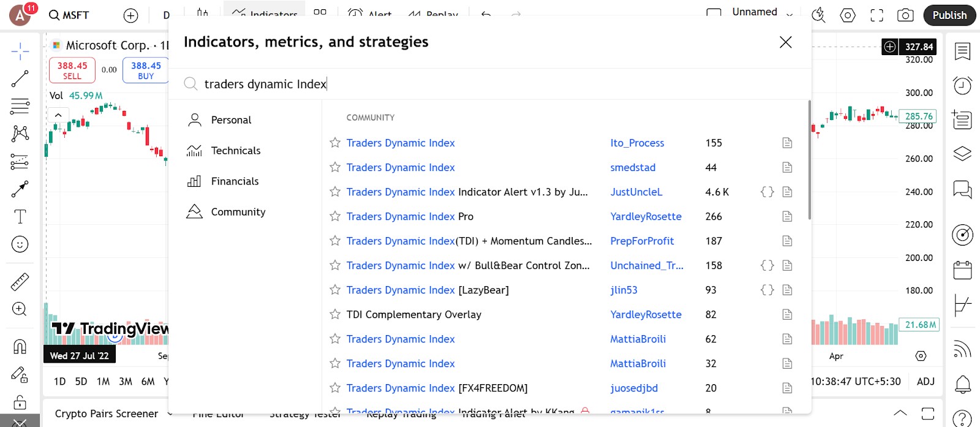This screenshot has height=427, width=980.
Task: Open script description page for jlin53 script
Action: tap(787, 290)
